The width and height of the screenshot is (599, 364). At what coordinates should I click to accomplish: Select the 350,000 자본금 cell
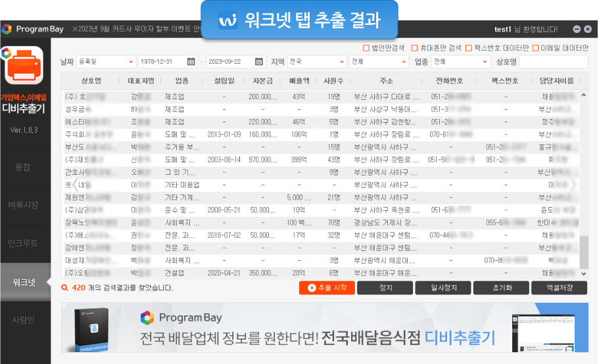pos(262,273)
